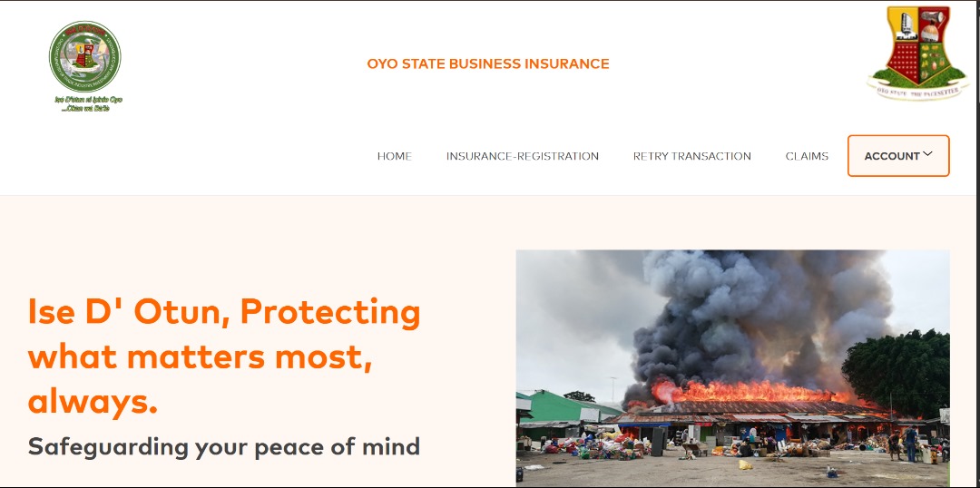This screenshot has width=980, height=488.
Task: Select RETRY TRANSACTION in navigation
Action: [x=691, y=156]
